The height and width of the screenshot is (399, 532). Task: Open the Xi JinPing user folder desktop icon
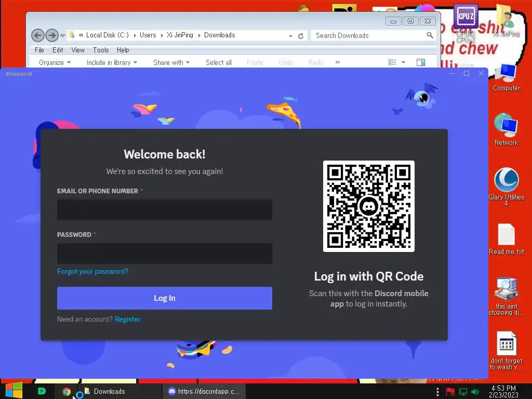coord(506,20)
